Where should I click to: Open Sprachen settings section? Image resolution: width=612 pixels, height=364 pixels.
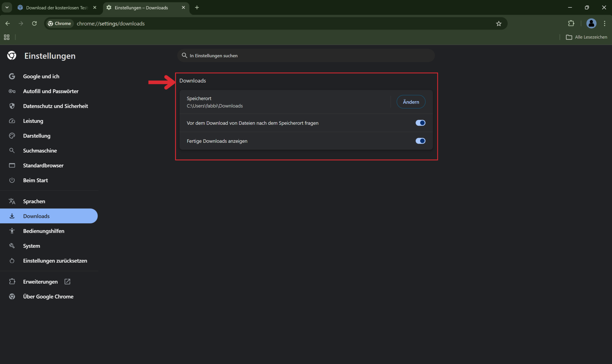(x=34, y=201)
